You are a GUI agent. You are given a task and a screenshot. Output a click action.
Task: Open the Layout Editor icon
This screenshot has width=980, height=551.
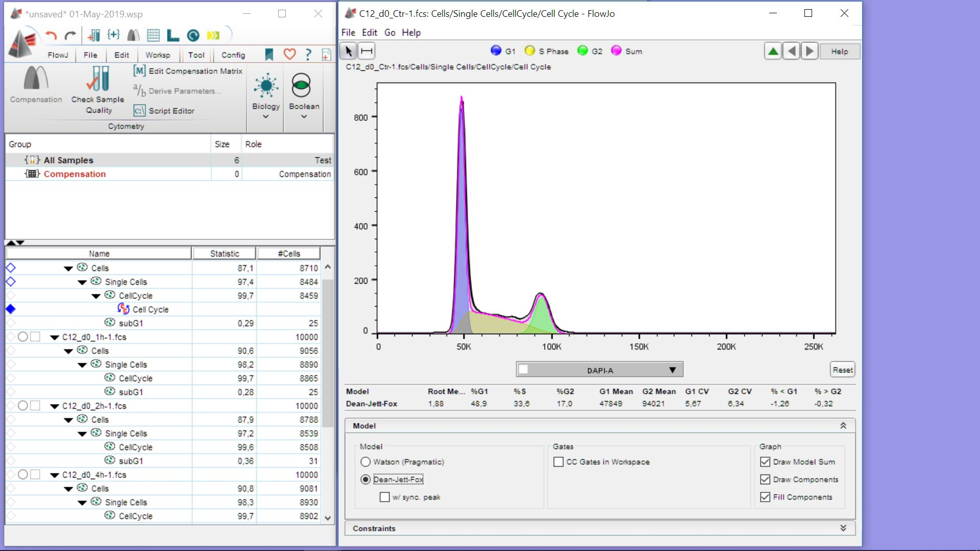point(173,35)
